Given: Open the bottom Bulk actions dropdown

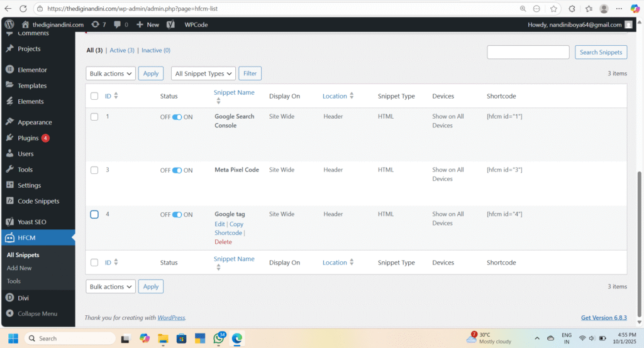Looking at the screenshot, I should point(111,286).
